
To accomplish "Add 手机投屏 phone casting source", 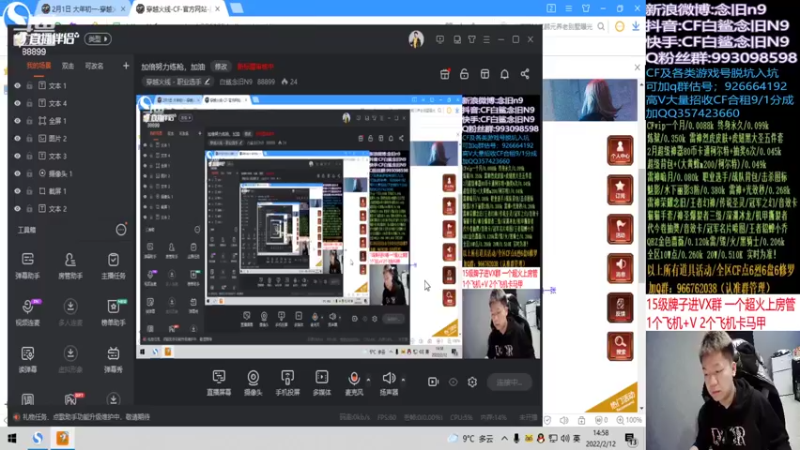I will pos(287,383).
